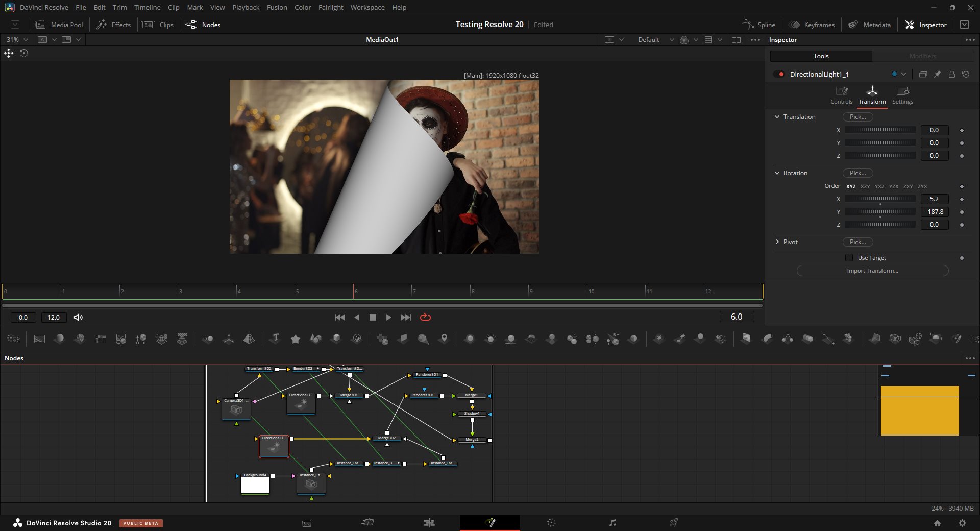Reset the DirectionalLight1_1 tool settings
Image resolution: width=980 pixels, height=531 pixels.
[966, 74]
